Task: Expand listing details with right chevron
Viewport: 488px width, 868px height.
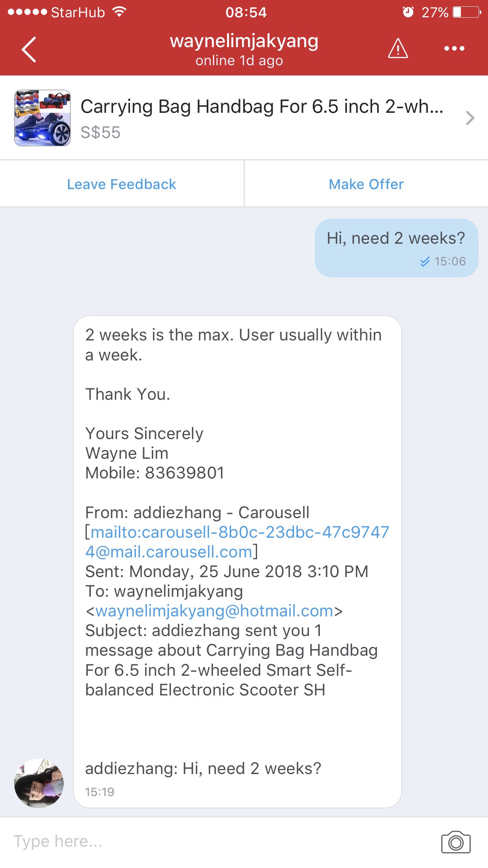Action: 470,118
